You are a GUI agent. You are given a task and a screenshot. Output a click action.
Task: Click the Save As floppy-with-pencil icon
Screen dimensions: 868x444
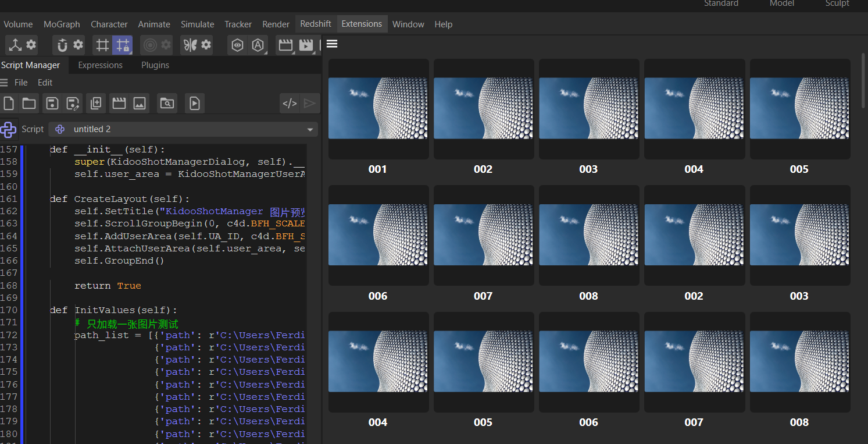[x=73, y=104]
